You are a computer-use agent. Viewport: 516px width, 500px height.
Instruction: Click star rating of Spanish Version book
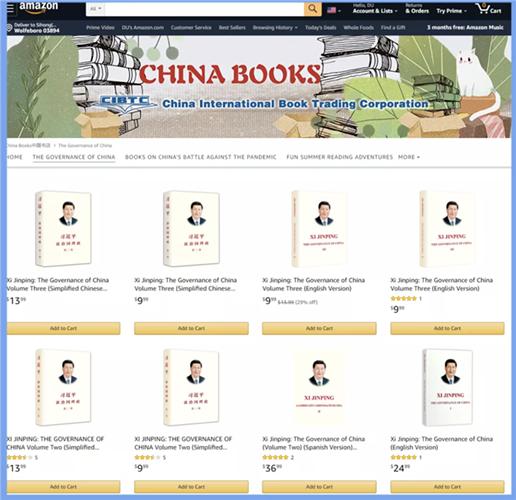[x=275, y=457]
